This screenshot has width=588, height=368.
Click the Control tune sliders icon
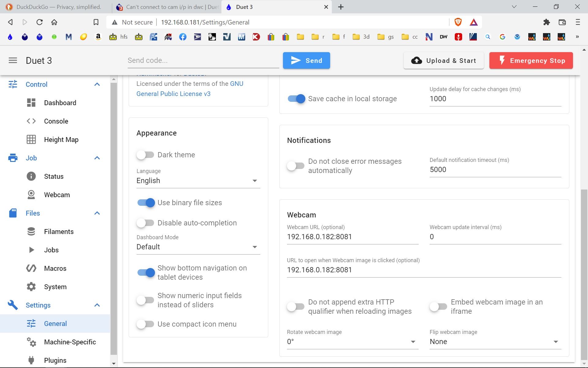[13, 84]
